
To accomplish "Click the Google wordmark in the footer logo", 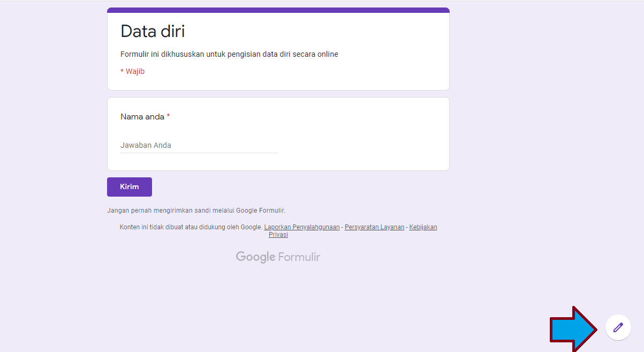I will (x=256, y=257).
